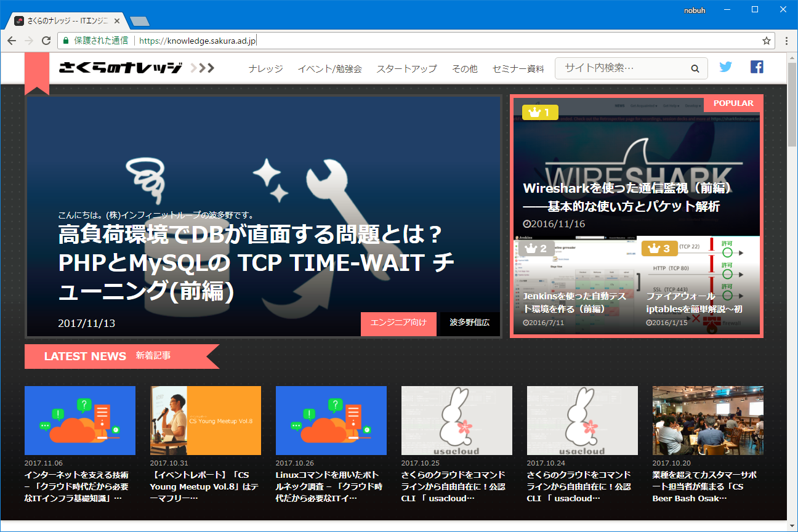Click the usacloud rabbit article thumbnail
The height and width of the screenshot is (532, 798).
(456, 421)
